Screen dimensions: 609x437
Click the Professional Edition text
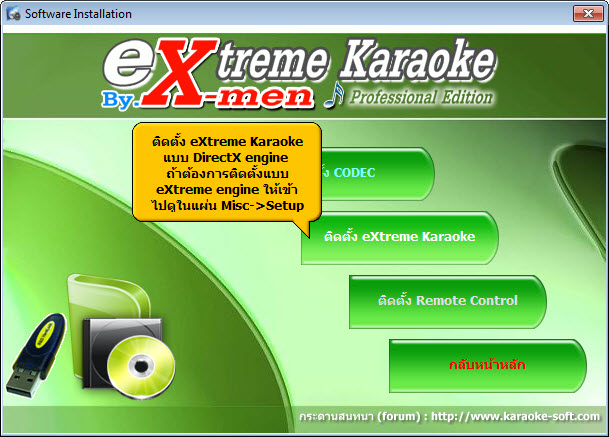pyautogui.click(x=421, y=97)
